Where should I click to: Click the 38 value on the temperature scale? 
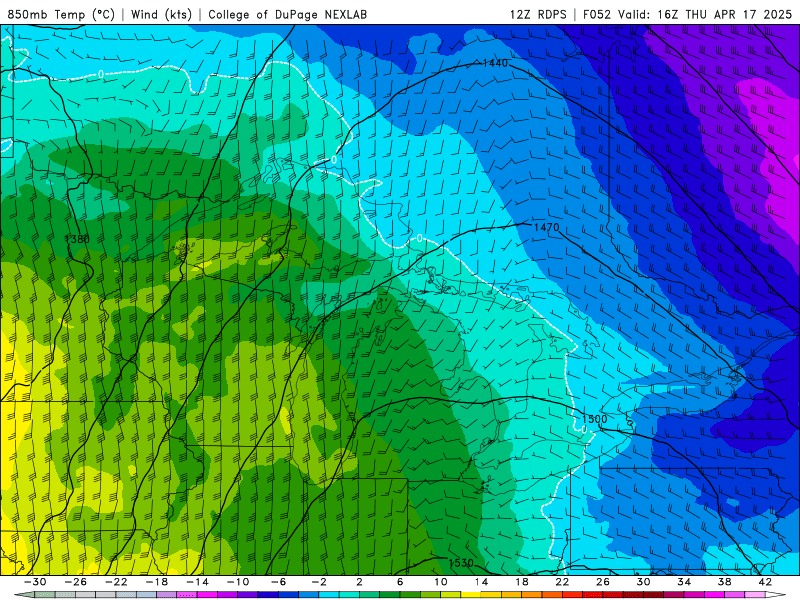(724, 582)
